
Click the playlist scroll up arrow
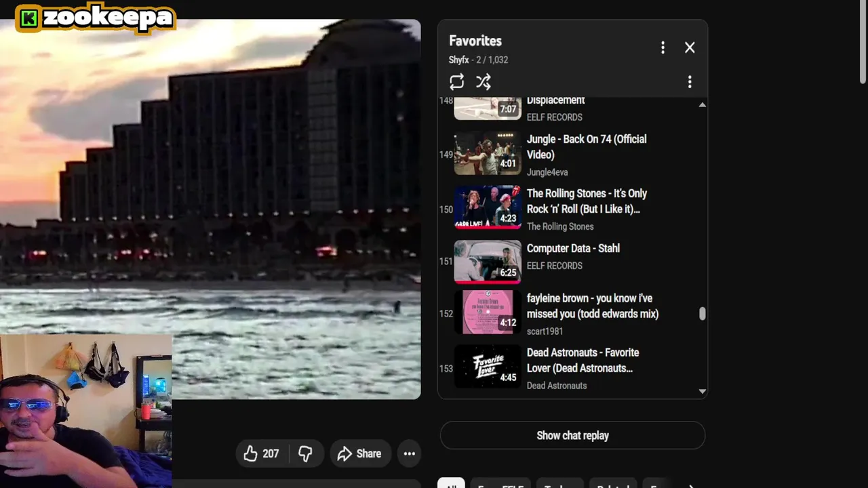point(703,104)
